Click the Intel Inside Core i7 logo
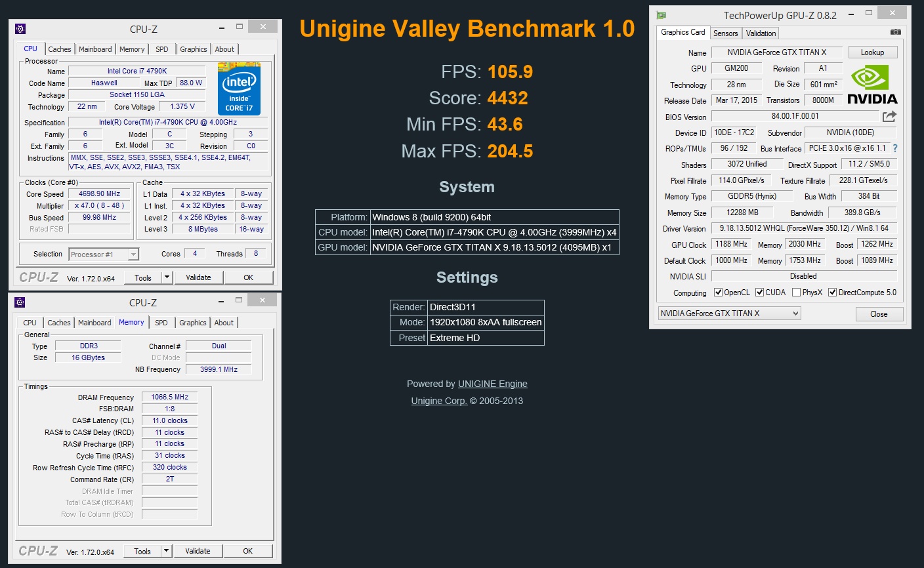924x568 pixels. (239, 89)
